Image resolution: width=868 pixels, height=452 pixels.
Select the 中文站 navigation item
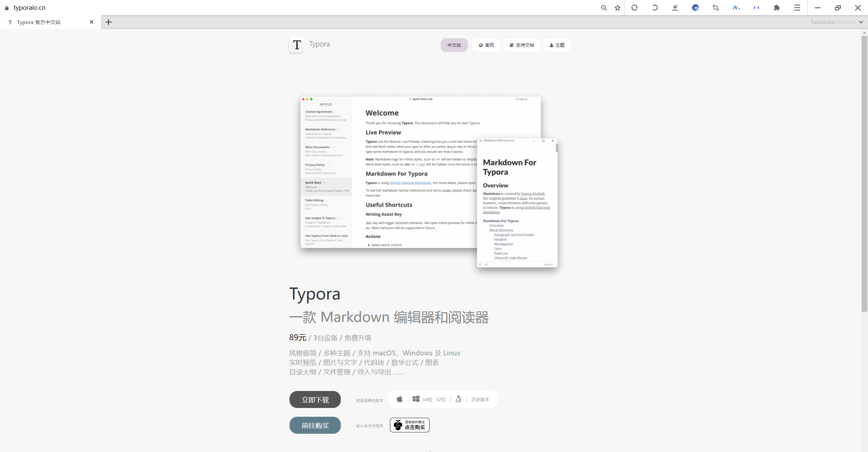click(x=454, y=45)
